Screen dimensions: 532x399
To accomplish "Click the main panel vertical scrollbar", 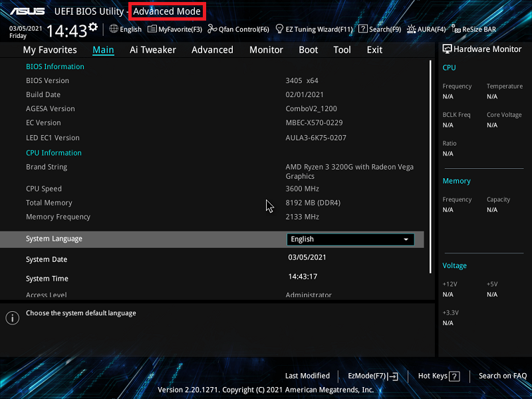I will coord(431,166).
